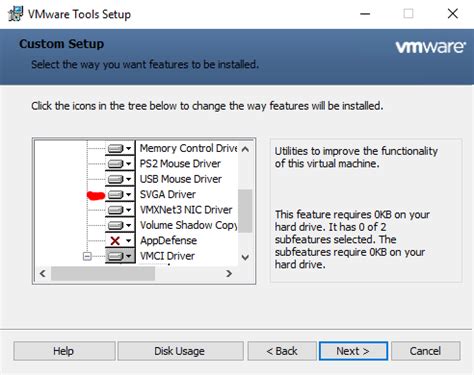Open USB Mouse Driver install-state dropdown icon
The image size is (474, 375).
(120, 179)
